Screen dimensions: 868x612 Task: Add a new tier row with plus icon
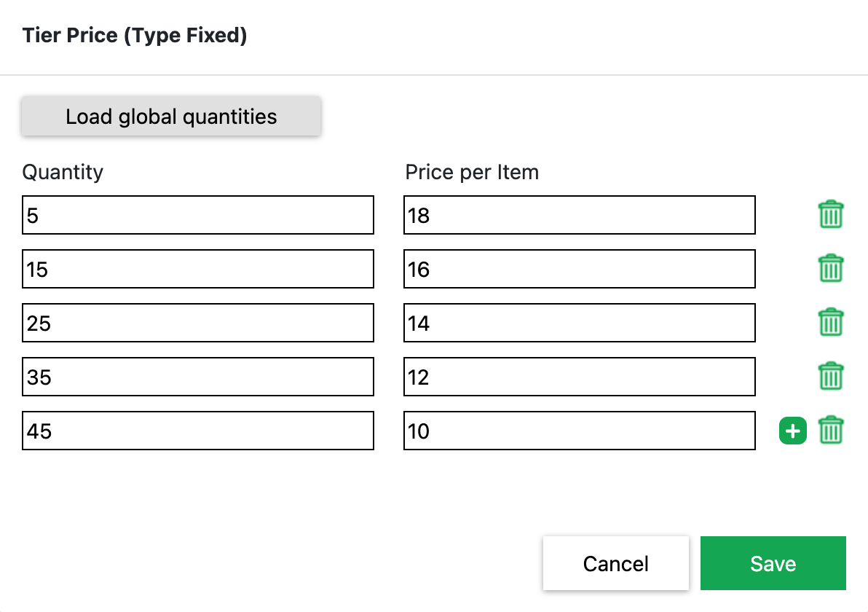coord(793,431)
